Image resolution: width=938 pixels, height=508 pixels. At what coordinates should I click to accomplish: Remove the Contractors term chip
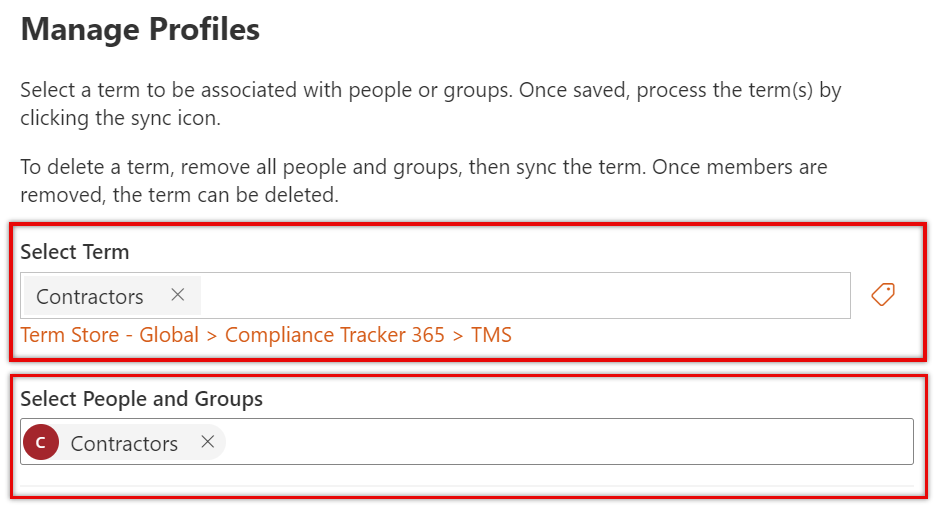pos(178,294)
